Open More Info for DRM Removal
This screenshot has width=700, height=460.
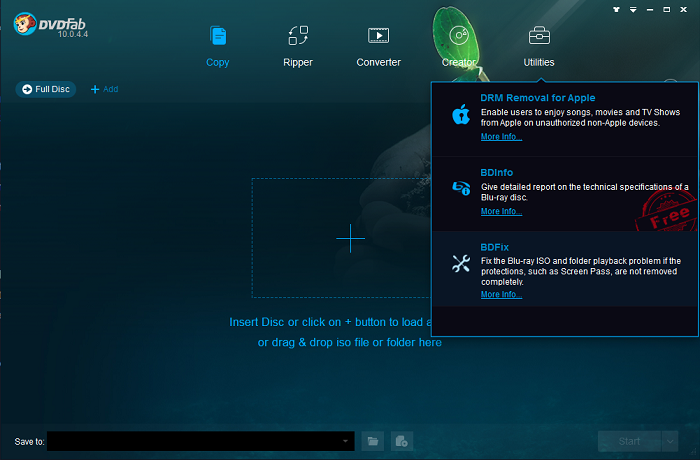(x=501, y=137)
